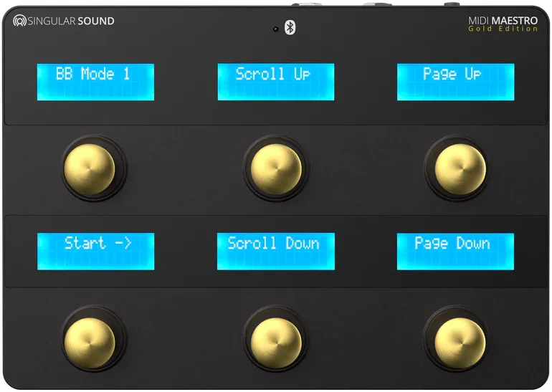Click the top connector above MIDI MAESTRO label

pyautogui.click(x=452, y=4)
